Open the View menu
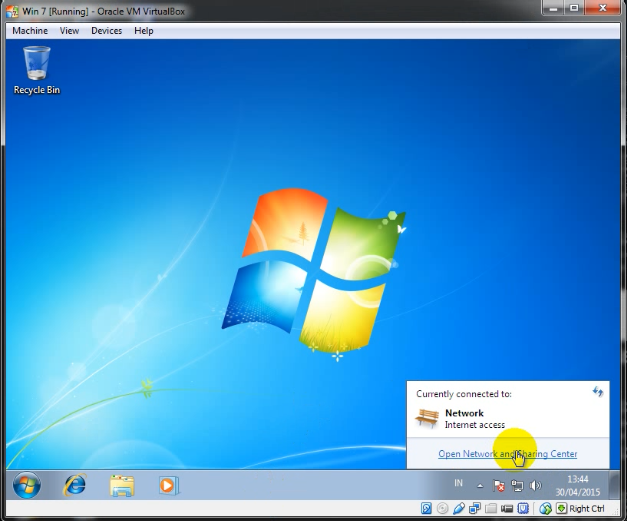Screen dimensions: 627x521 69,31
